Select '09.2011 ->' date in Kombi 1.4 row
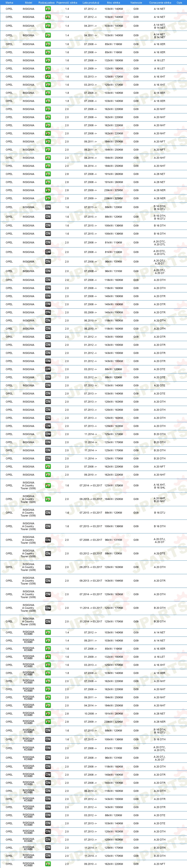 [x=90, y=641]
